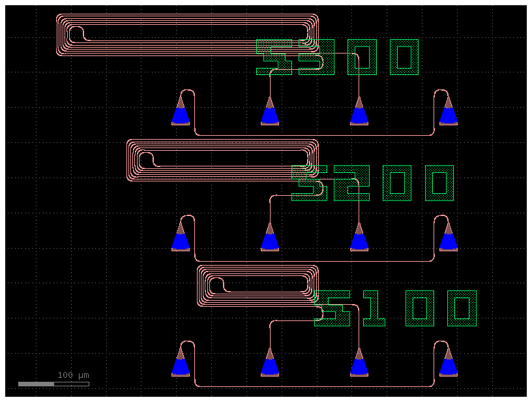Select the second grating coupler in the top row
This screenshot has width=532, height=402.
(270, 112)
